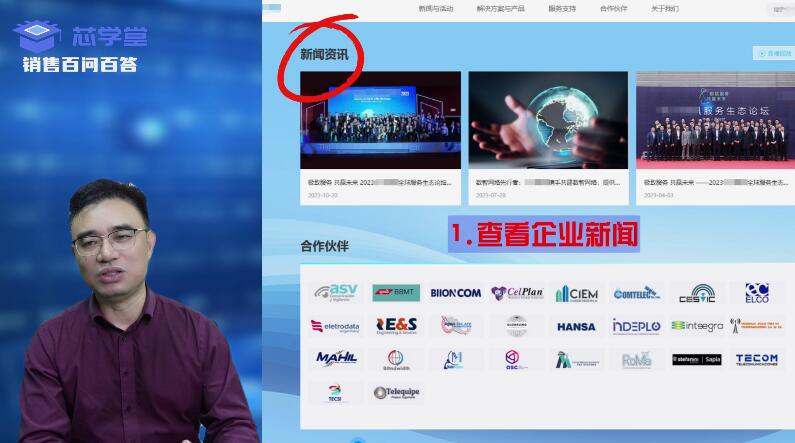Go to 合作伙伴 in the top navigation
The height and width of the screenshot is (443, 795).
[614, 8]
